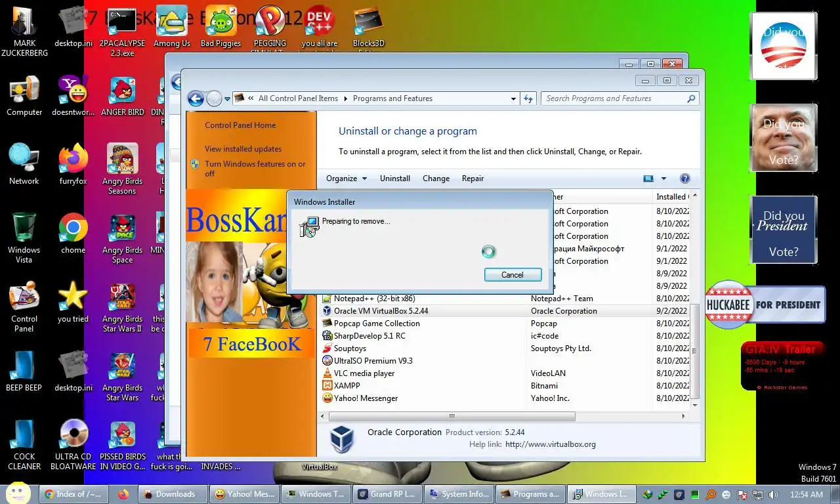Click the program list vertical scrollbar thumb
840x504 pixels.
(x=695, y=351)
